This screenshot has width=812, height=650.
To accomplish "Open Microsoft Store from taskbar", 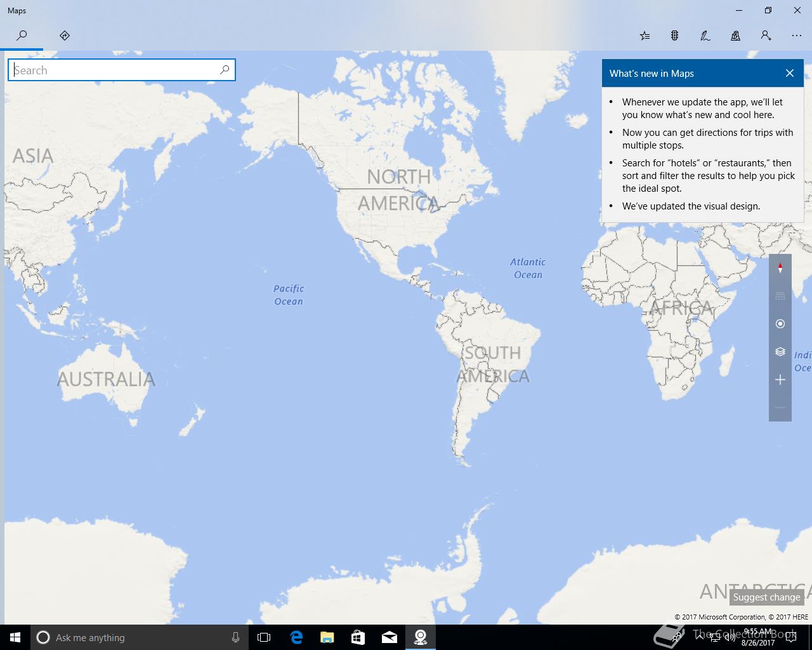I will tap(358, 637).
